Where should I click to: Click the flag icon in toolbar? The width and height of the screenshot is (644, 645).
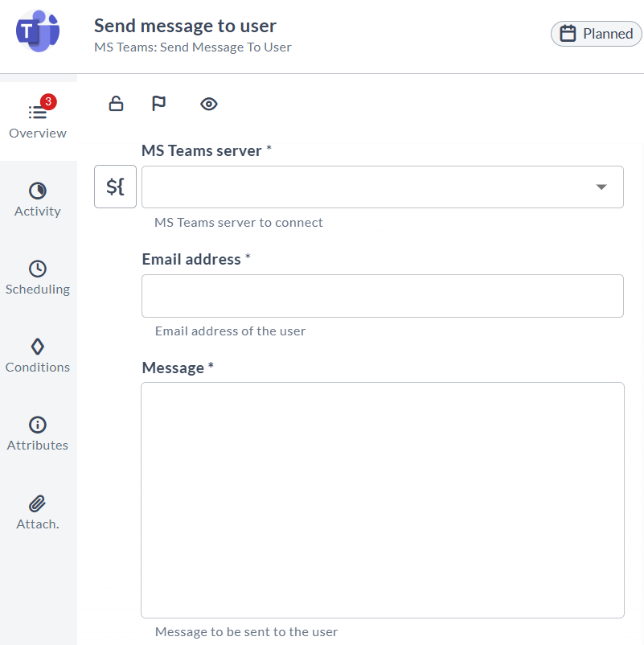tap(158, 104)
